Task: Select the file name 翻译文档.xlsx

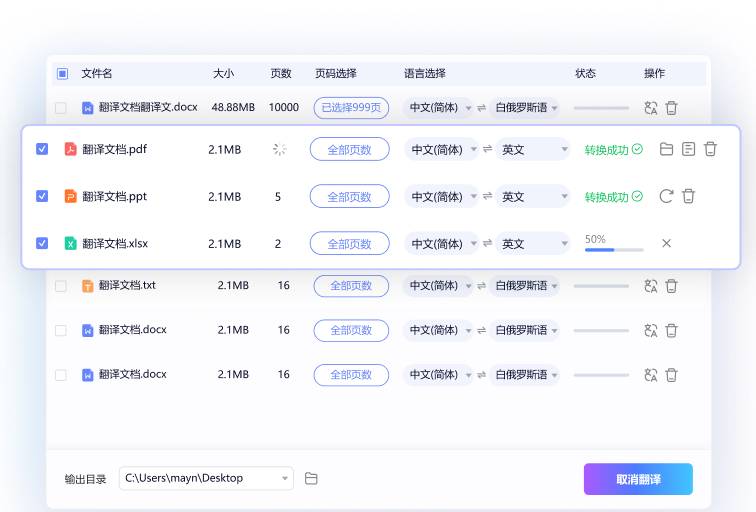Action: pos(115,244)
